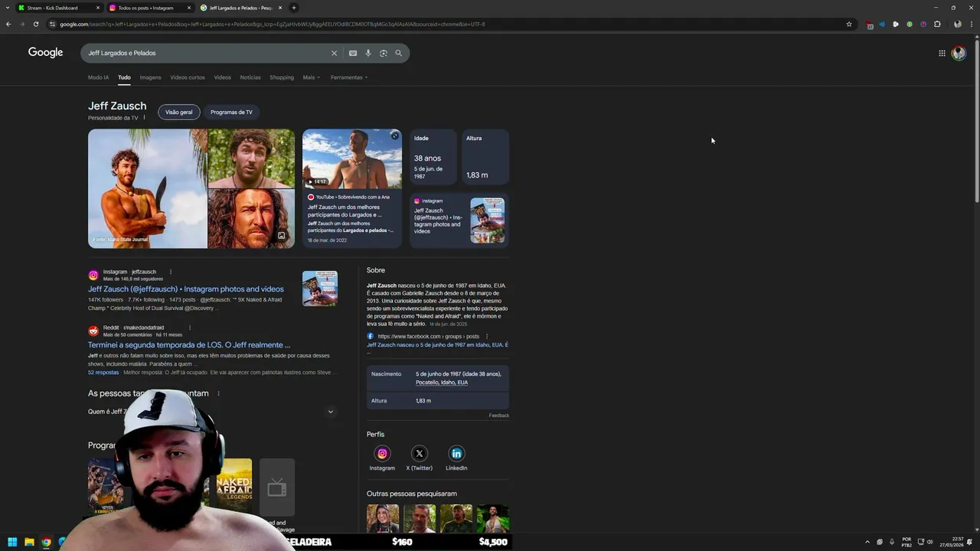Open the Ferramentas dropdown

349,77
